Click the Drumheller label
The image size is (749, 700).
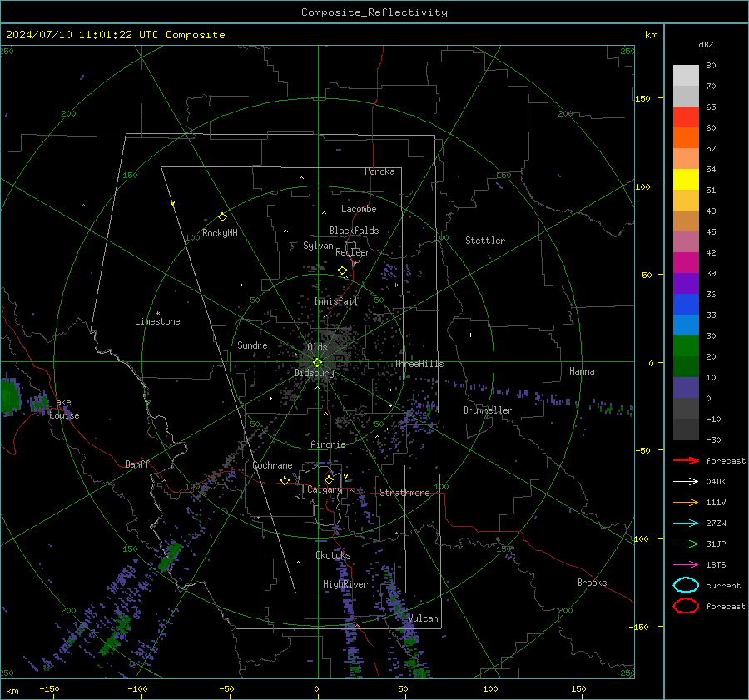coord(488,410)
